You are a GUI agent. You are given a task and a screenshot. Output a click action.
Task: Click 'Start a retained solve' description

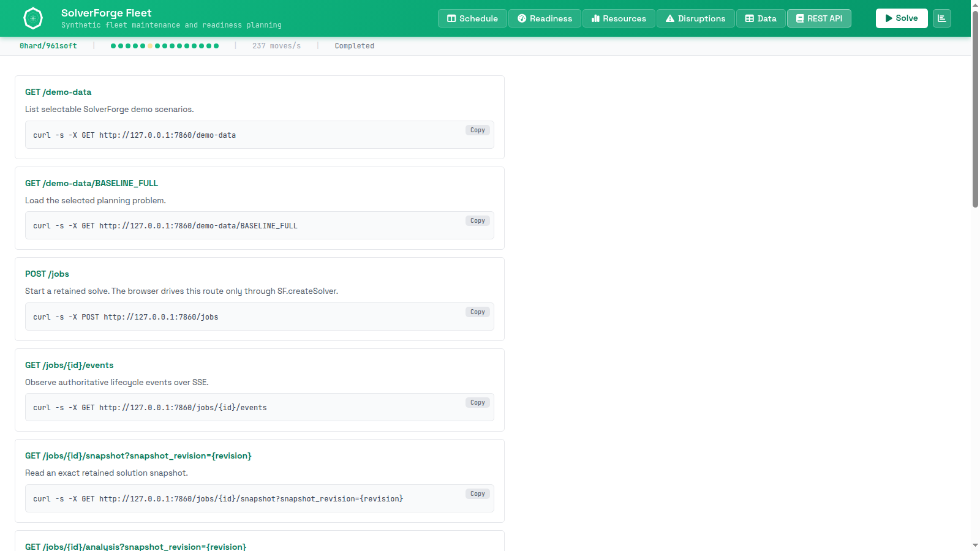[181, 291]
